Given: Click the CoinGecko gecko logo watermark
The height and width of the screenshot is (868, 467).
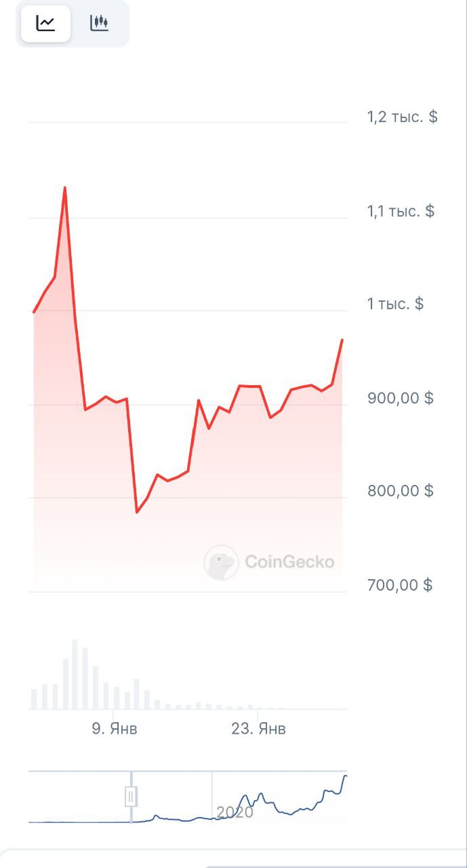Looking at the screenshot, I should (x=221, y=562).
